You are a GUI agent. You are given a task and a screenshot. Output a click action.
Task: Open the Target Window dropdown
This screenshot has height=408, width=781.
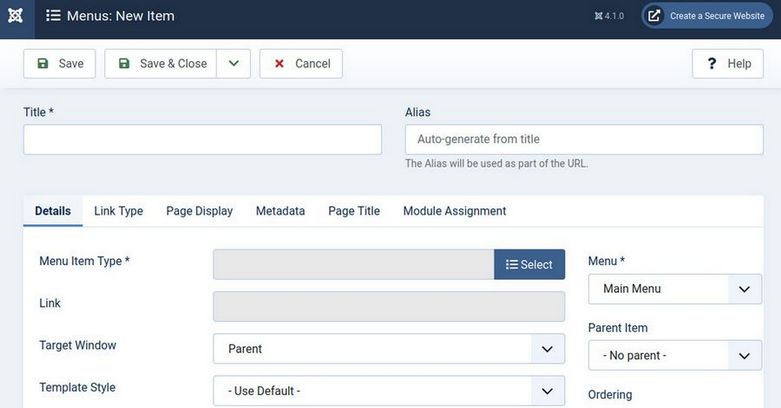(388, 349)
